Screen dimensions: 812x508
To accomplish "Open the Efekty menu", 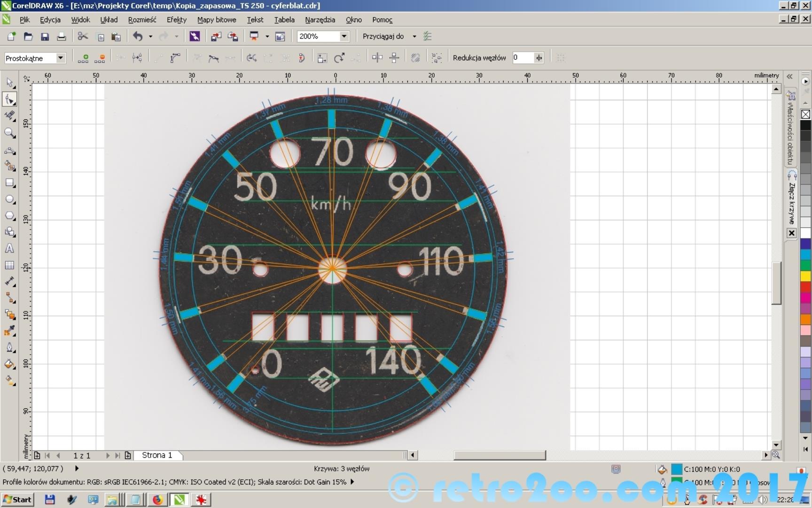I will pos(176,20).
